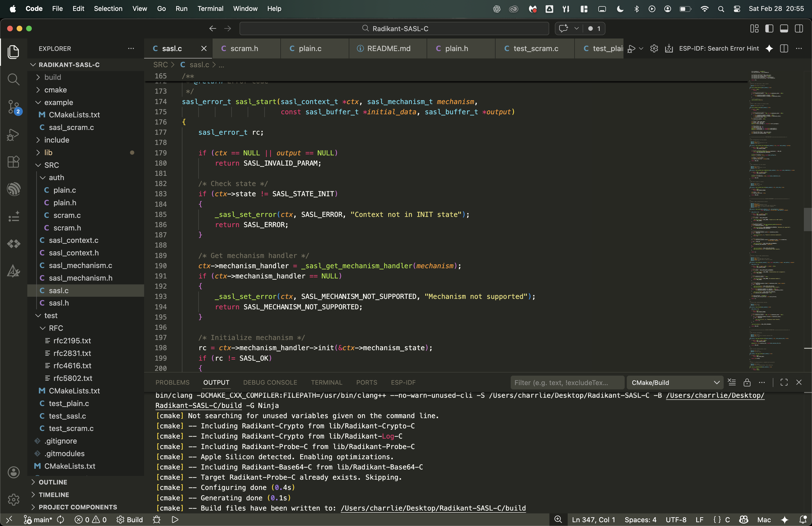The height and width of the screenshot is (526, 812).
Task: Open the Selection menu
Action: [108, 9]
